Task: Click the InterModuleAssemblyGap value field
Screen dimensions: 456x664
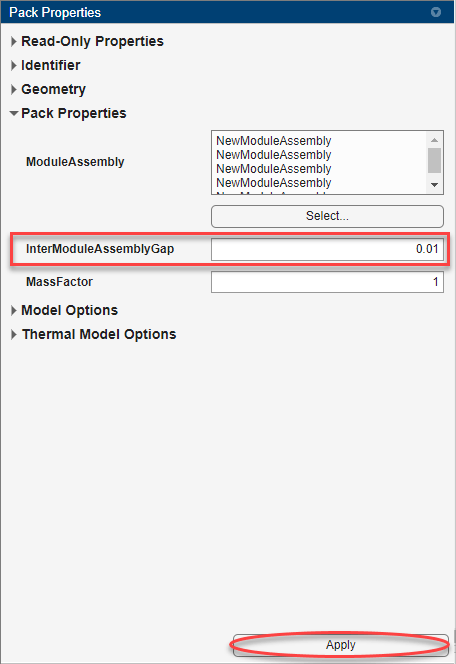Action: 327,249
